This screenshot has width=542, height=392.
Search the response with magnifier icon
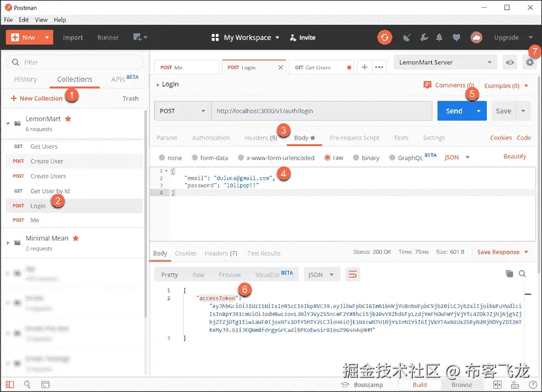522,273
